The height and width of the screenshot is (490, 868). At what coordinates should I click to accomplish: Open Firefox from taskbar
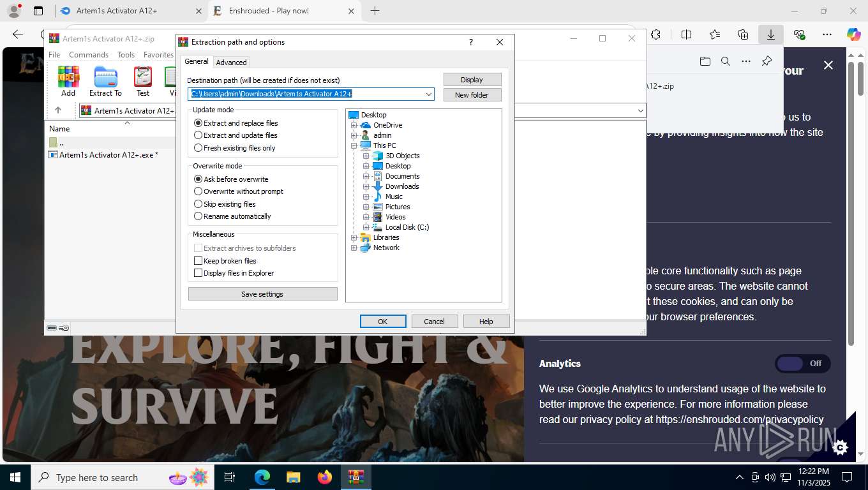coord(325,477)
